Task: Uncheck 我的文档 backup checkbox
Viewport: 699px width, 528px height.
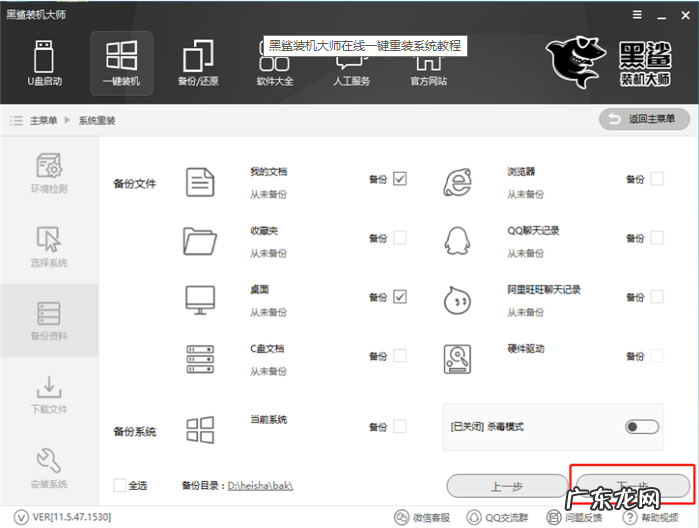Action: pyautogui.click(x=400, y=179)
